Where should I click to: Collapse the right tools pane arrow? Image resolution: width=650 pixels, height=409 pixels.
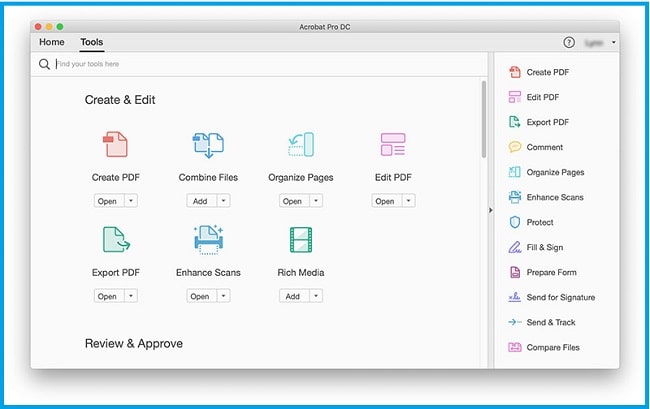click(x=490, y=211)
